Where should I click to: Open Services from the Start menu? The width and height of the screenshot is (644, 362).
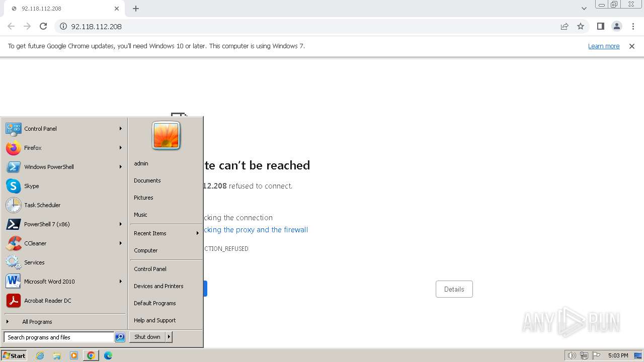coord(64,262)
